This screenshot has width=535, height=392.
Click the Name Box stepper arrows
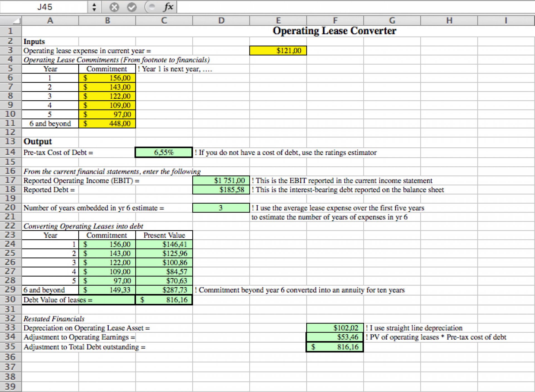(94, 7)
